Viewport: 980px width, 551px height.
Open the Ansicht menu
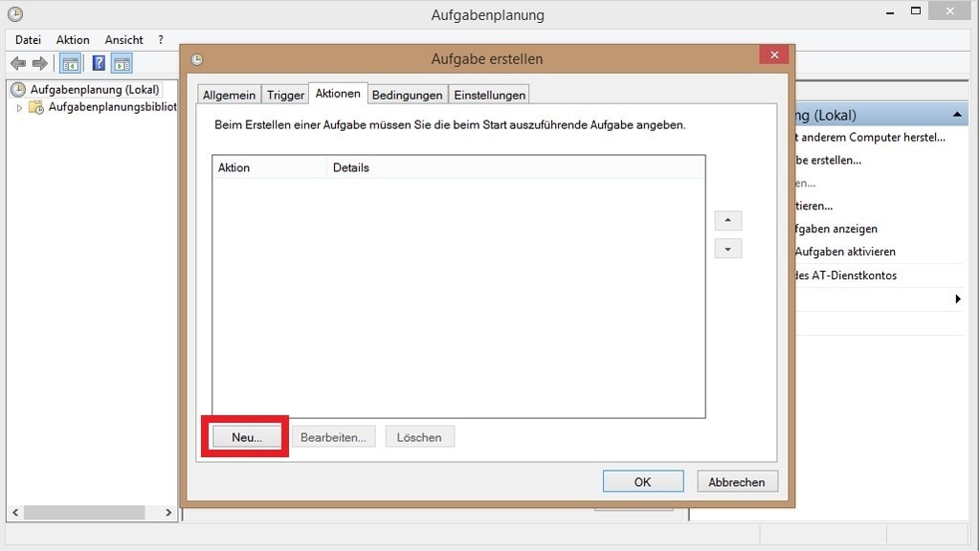tap(124, 40)
